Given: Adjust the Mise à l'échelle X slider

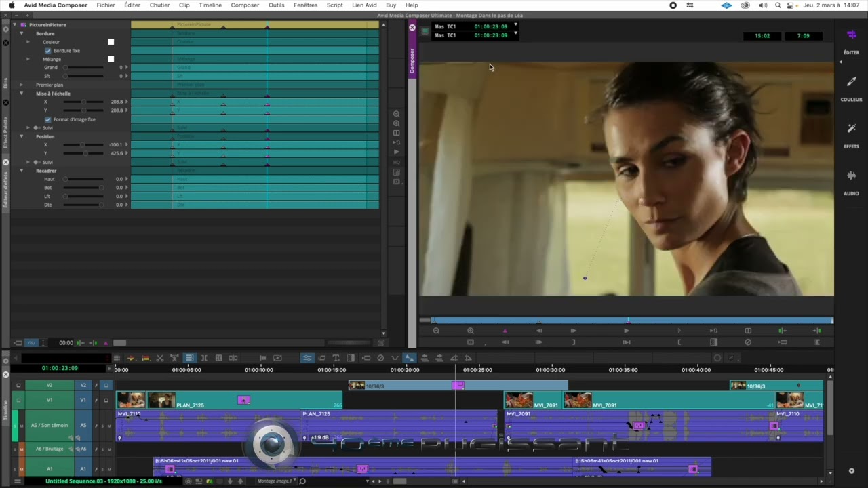Looking at the screenshot, I should 83,102.
